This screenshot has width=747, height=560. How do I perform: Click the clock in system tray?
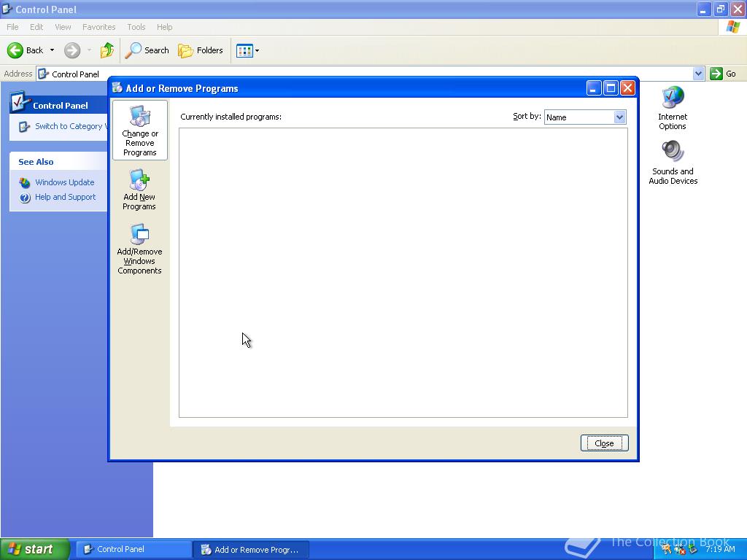pyautogui.click(x=720, y=549)
